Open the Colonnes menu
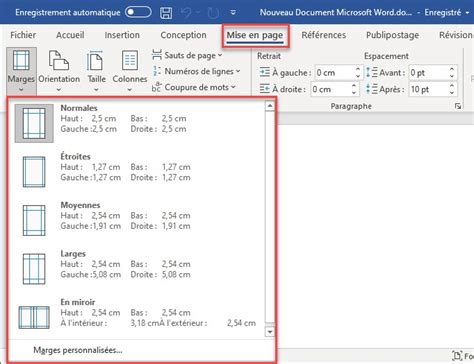Viewport: 474px width, 364px height. pos(130,71)
